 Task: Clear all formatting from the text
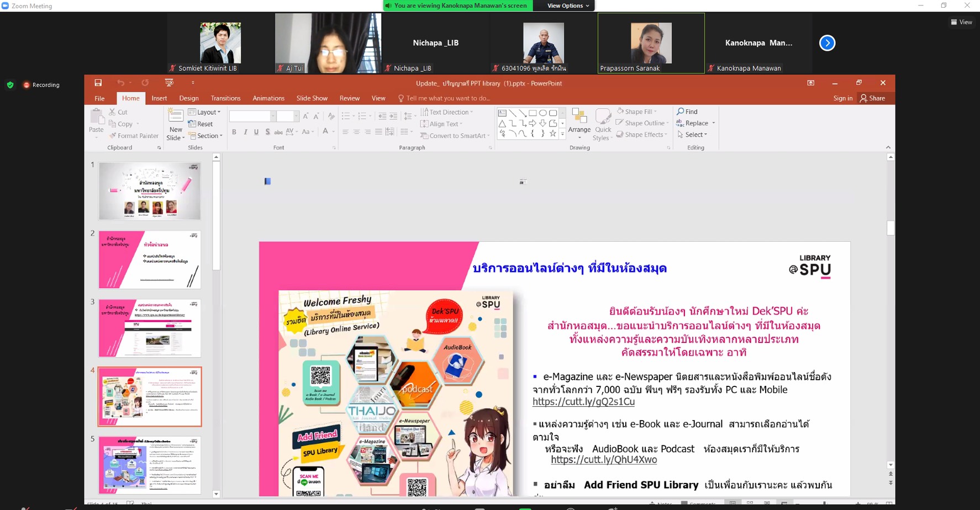331,116
